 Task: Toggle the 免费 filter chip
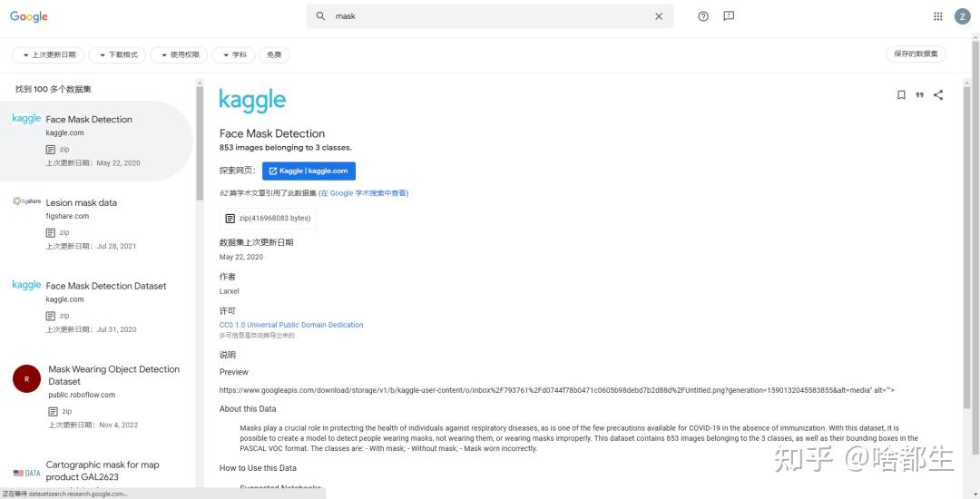click(x=273, y=55)
